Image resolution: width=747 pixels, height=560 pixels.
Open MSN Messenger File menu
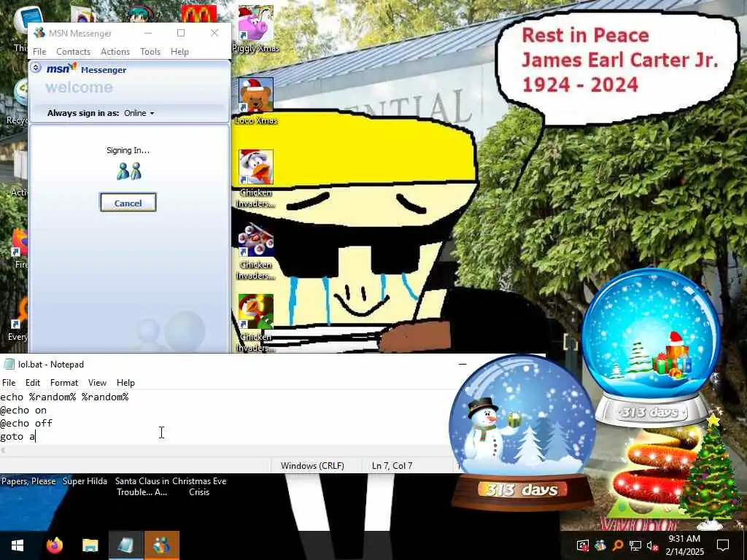pyautogui.click(x=39, y=52)
